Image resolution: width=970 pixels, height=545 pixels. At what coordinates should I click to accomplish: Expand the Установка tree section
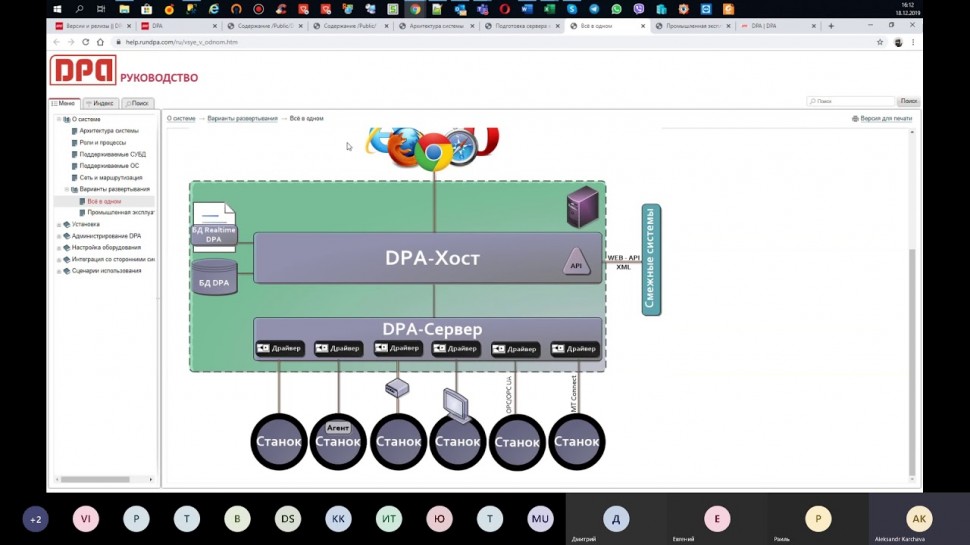pos(59,224)
